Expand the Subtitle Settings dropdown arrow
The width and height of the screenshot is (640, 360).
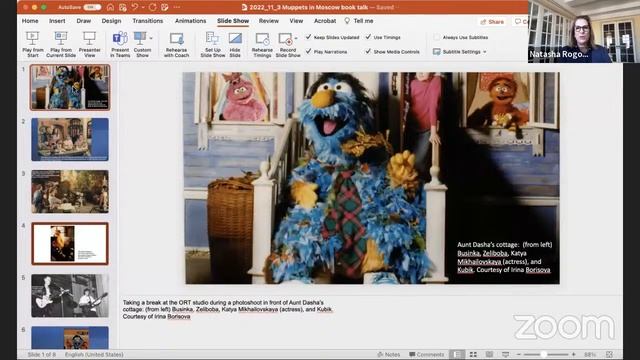[x=484, y=52]
